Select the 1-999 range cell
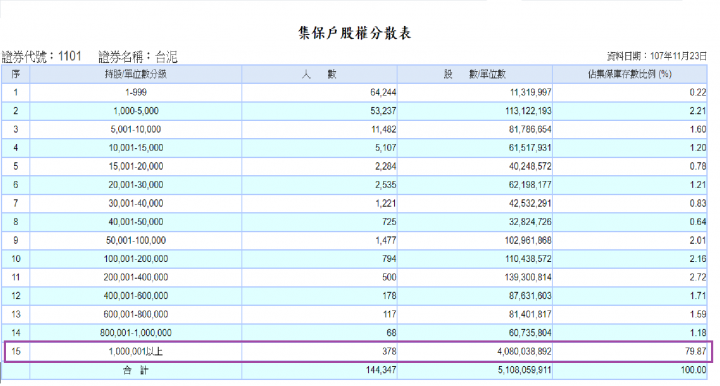The height and width of the screenshot is (386, 720). pyautogui.click(x=135, y=92)
